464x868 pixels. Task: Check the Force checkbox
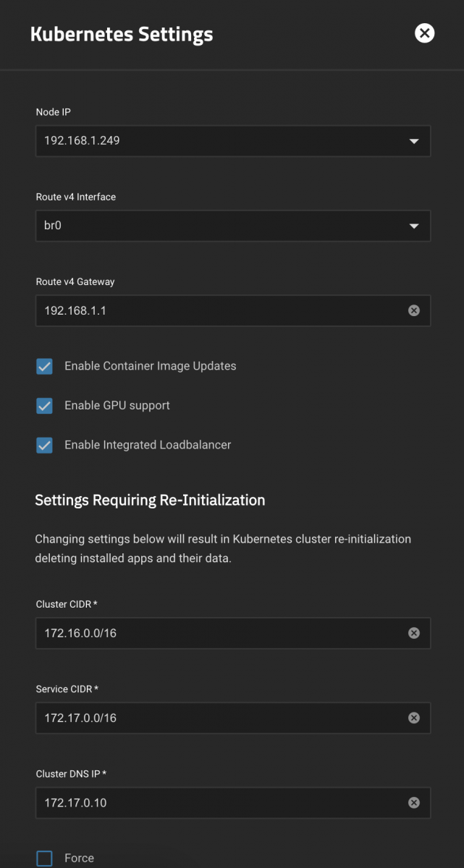point(44,859)
